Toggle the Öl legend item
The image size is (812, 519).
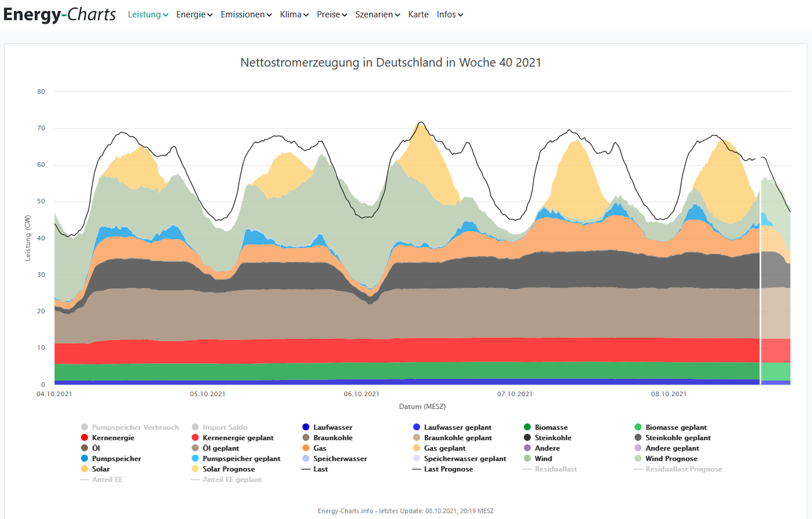[90, 448]
